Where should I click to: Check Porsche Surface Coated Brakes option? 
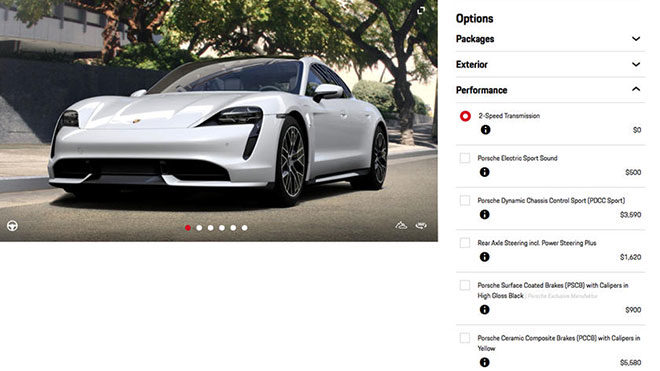465,285
